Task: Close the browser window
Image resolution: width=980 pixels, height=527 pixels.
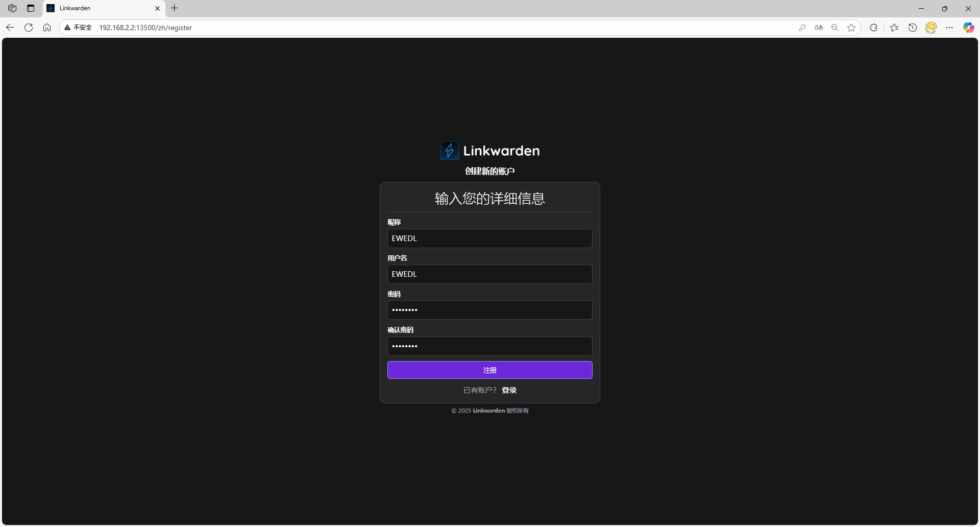Action: pyautogui.click(x=968, y=8)
